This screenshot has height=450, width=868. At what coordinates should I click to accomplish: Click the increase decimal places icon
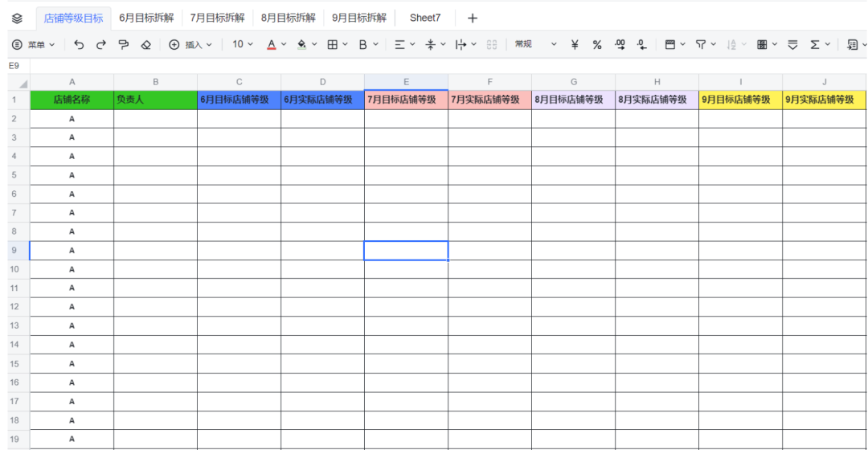(620, 45)
